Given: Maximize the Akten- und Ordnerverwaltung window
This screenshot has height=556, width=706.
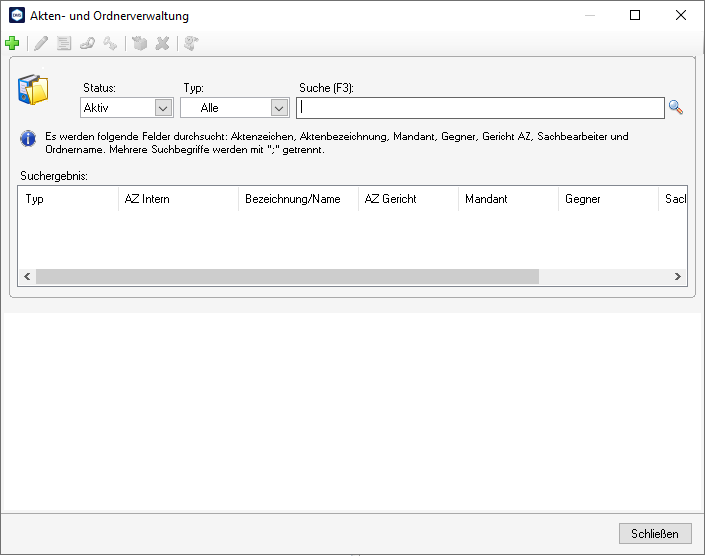Looking at the screenshot, I should (x=635, y=15).
